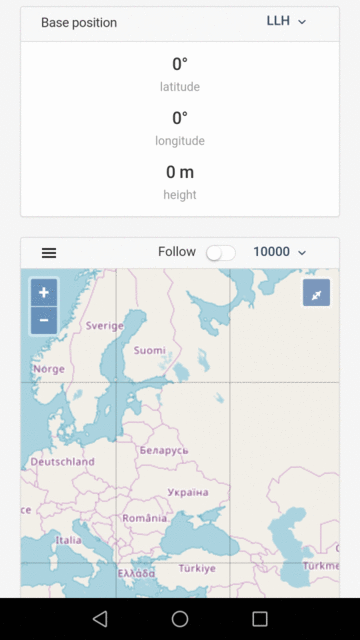Click the Base position header

point(79,22)
